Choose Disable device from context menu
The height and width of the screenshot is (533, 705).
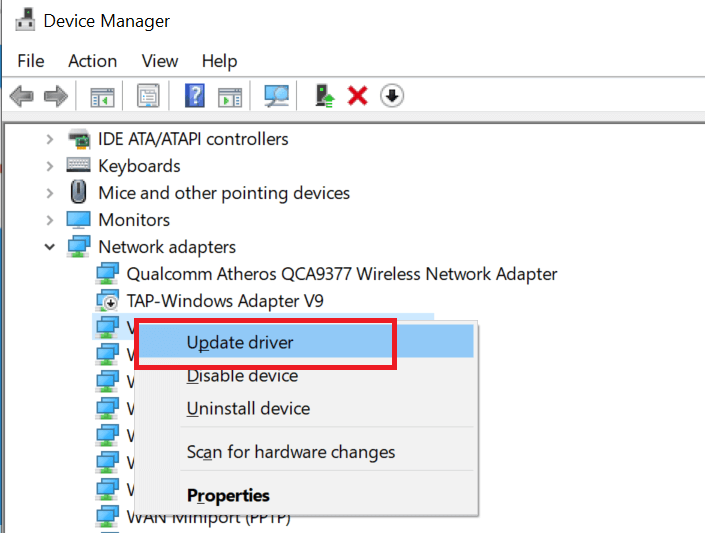305,375
